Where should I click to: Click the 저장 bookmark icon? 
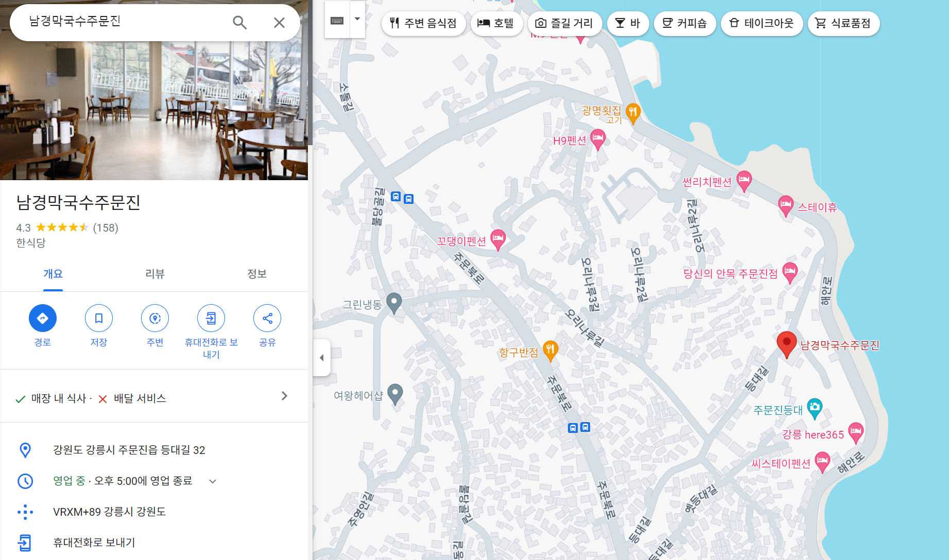99,318
